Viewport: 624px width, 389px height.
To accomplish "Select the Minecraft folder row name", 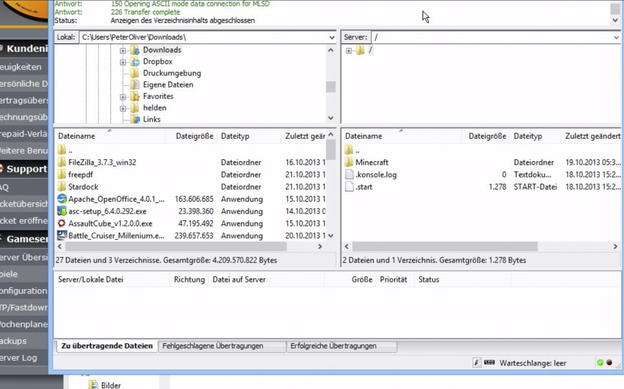I will pos(372,162).
